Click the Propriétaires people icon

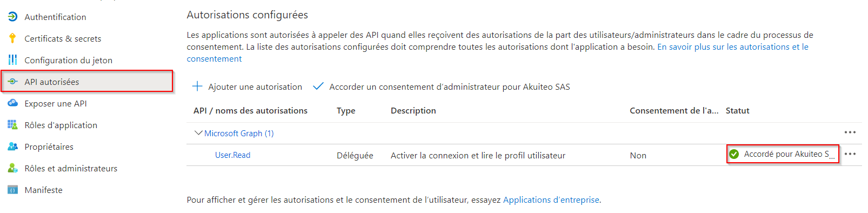click(13, 147)
